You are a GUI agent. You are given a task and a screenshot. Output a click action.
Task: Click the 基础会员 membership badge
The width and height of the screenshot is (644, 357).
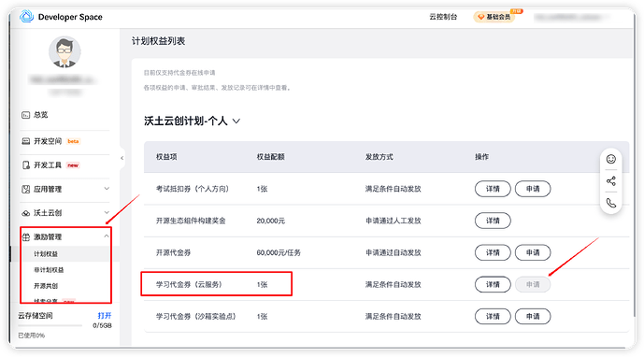pyautogui.click(x=494, y=17)
